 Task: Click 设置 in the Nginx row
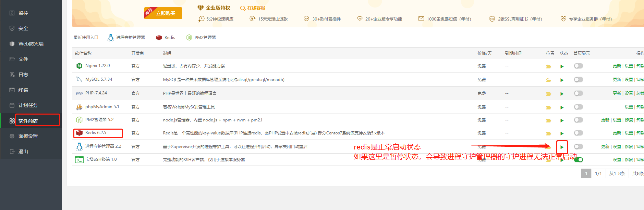point(629,66)
